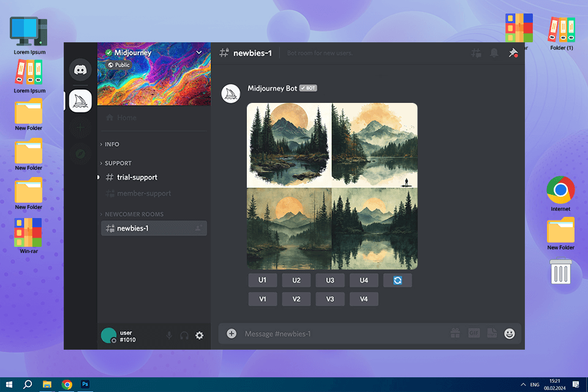This screenshot has height=392, width=588.
Task: Click the re-roll refresh button
Action: click(398, 280)
